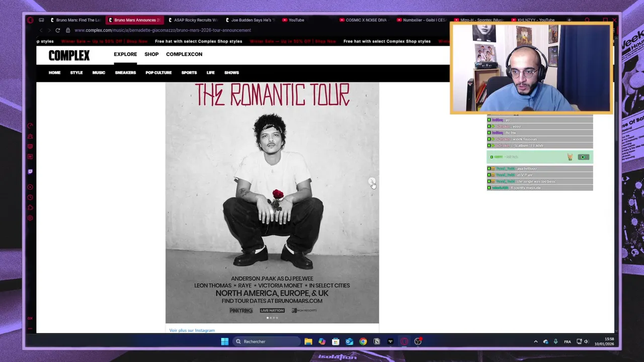Viewport: 644px width, 362px height.
Task: Open Numbkiller - Galbi tab
Action: 422,20
